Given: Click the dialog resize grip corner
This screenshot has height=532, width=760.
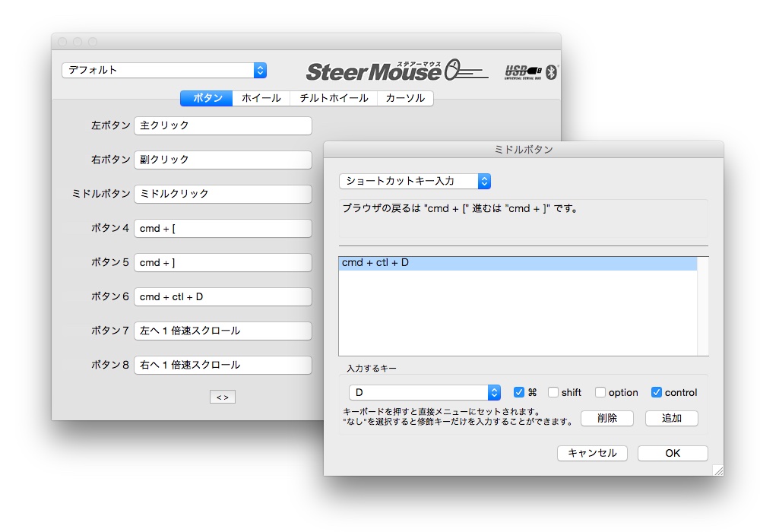Looking at the screenshot, I should [x=718, y=470].
